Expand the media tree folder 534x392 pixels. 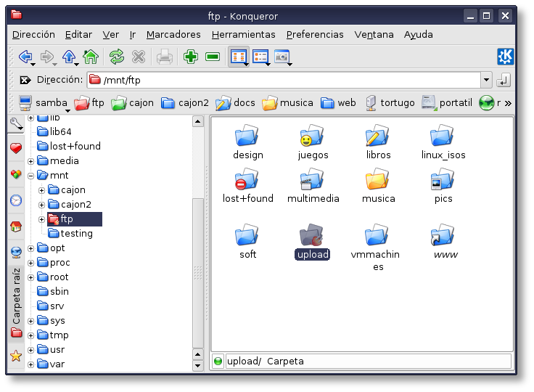[x=31, y=161]
